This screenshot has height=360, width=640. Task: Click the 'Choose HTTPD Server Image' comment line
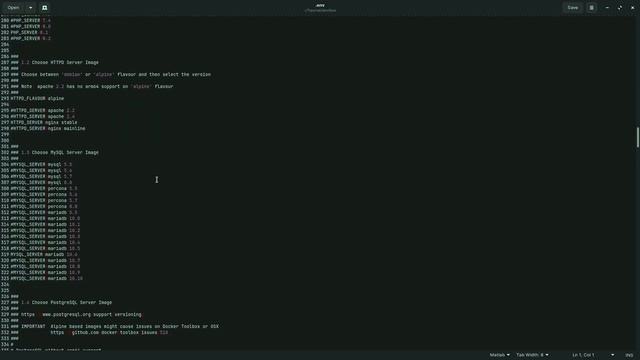point(55,62)
